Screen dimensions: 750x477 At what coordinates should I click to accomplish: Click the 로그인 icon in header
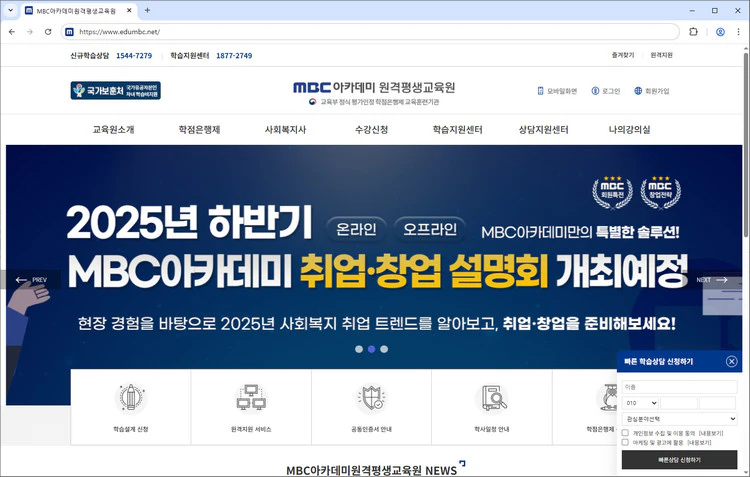(596, 91)
